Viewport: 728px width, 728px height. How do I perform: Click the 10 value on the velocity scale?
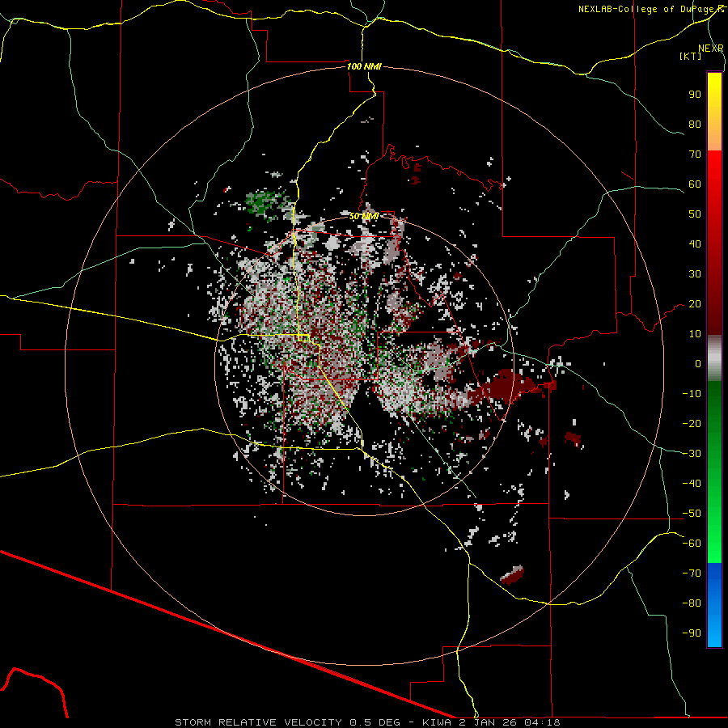695,334
